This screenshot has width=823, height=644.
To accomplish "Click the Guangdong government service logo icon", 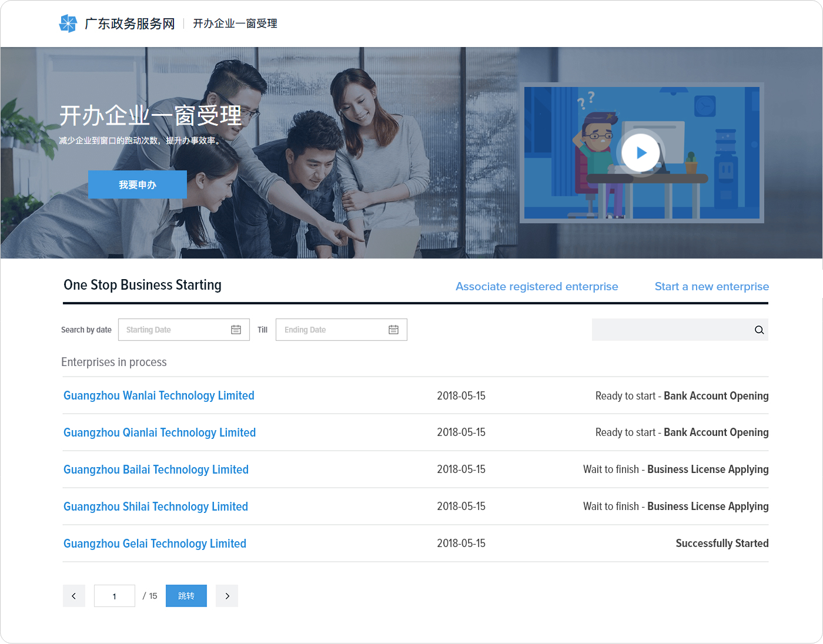I will point(68,24).
